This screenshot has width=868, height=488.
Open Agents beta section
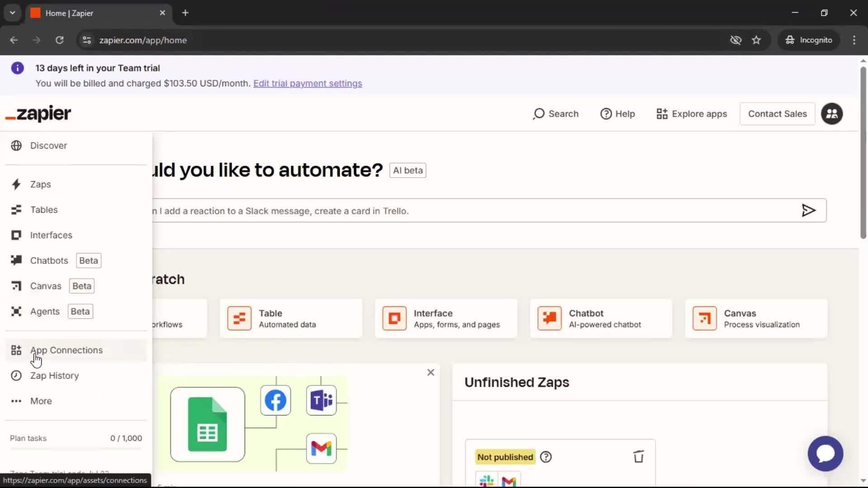pos(76,311)
